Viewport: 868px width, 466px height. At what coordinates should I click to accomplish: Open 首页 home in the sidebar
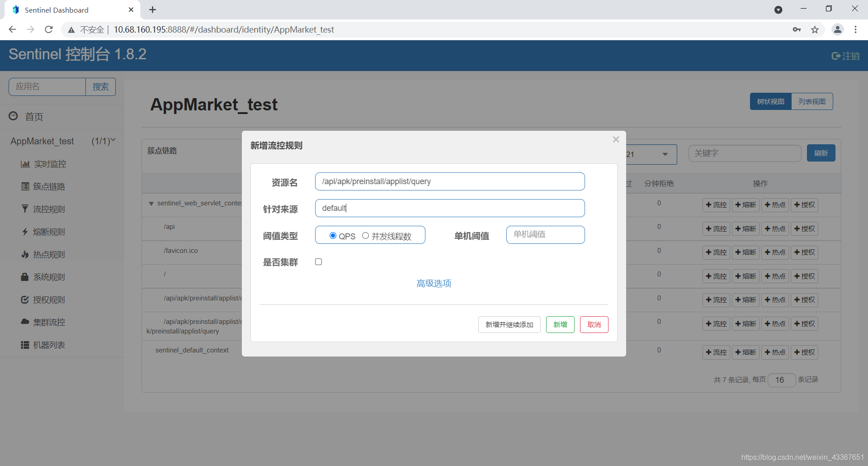[x=34, y=117]
